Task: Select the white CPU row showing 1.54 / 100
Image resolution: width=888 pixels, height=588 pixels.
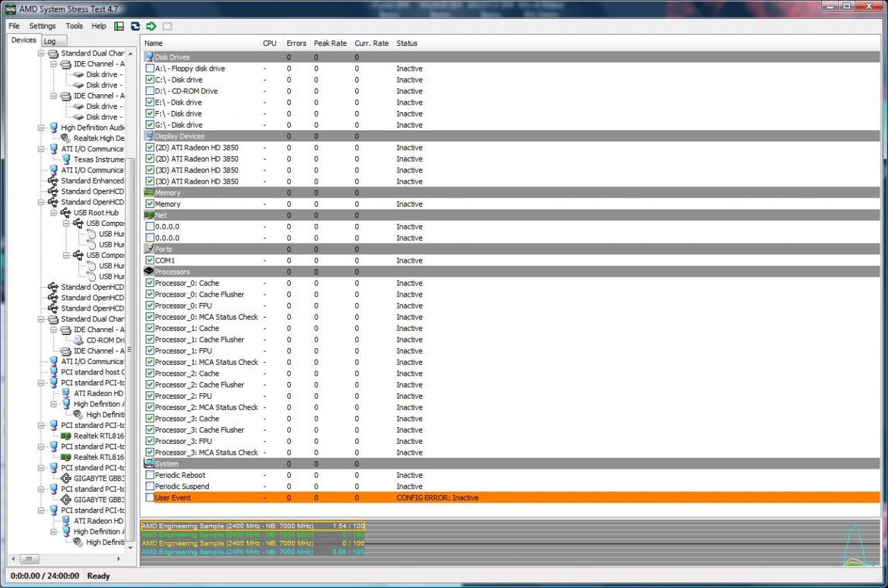Action: click(x=253, y=526)
